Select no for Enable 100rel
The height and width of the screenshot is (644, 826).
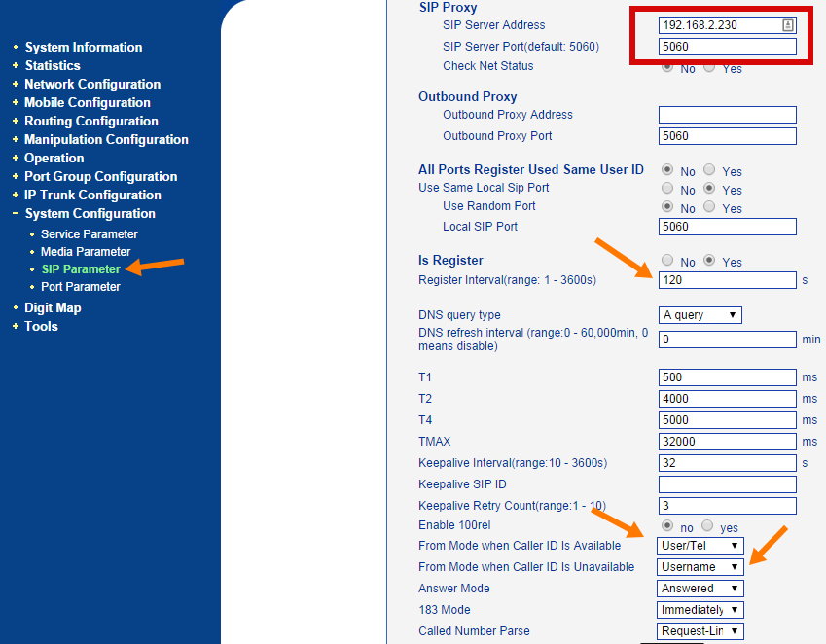[x=667, y=525]
